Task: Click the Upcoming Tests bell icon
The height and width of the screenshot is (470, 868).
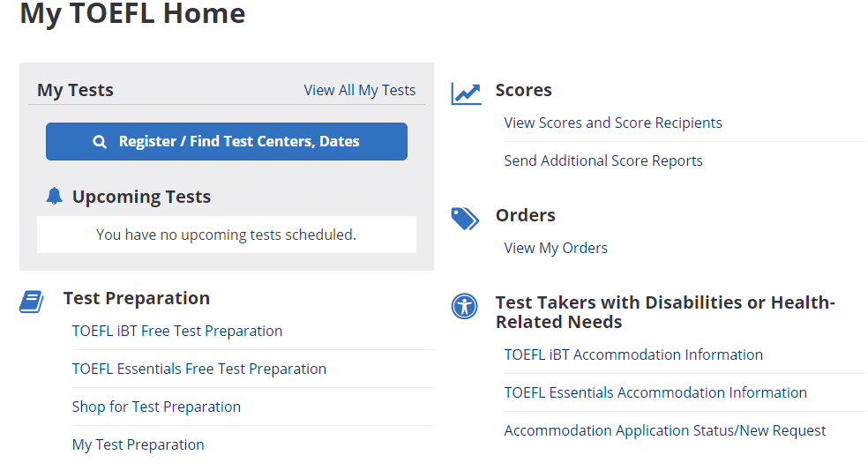Action: click(55, 196)
